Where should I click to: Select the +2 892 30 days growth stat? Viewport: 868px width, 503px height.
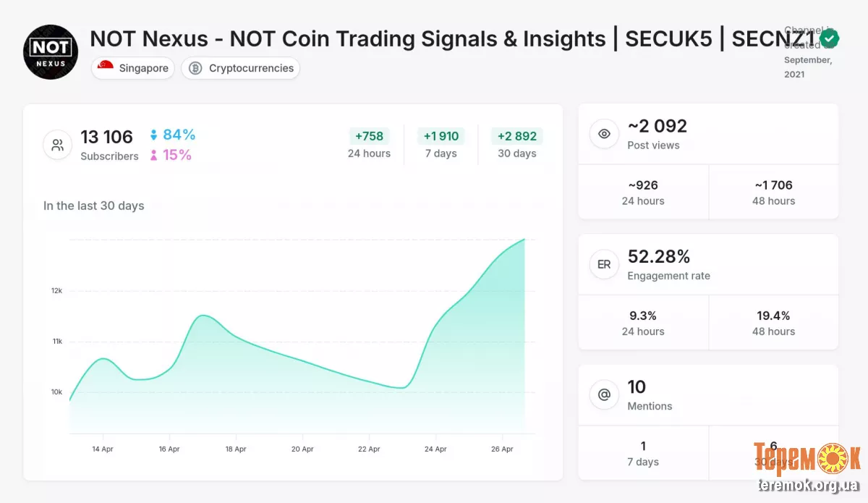(517, 143)
